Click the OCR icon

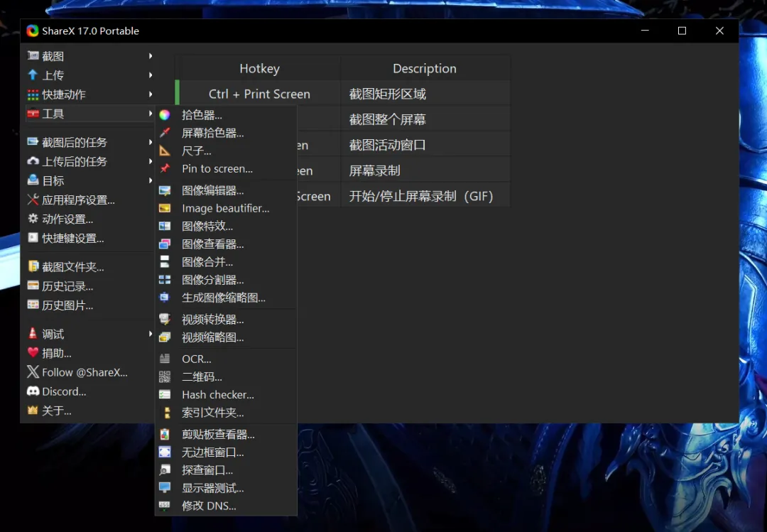click(x=165, y=359)
